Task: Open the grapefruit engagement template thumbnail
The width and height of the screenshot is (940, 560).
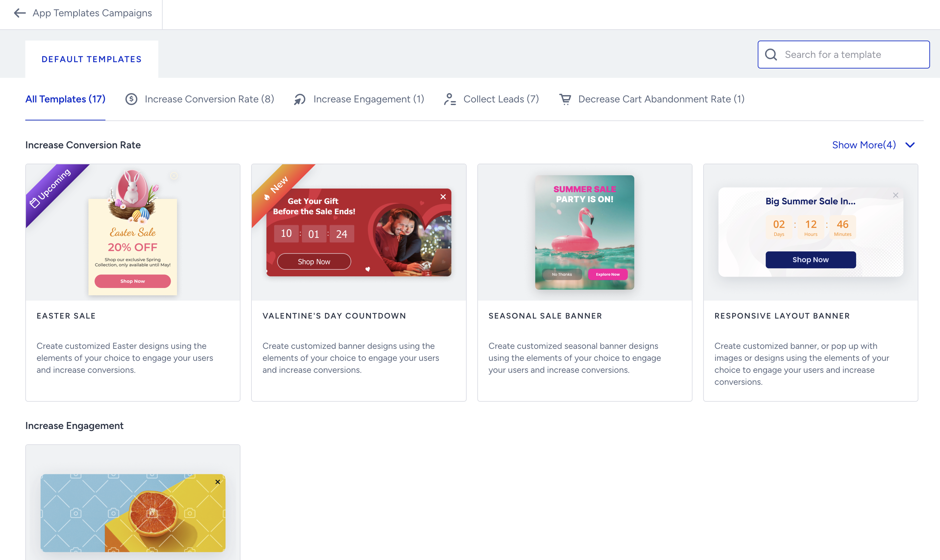Action: pos(133,513)
